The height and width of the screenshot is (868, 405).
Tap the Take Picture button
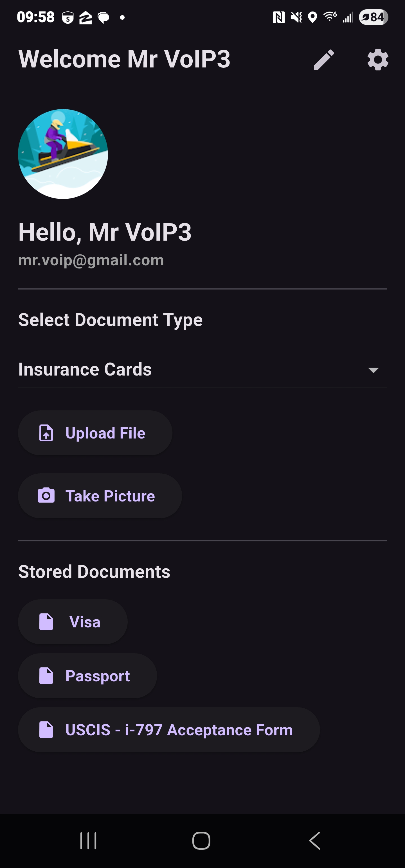[100, 496]
